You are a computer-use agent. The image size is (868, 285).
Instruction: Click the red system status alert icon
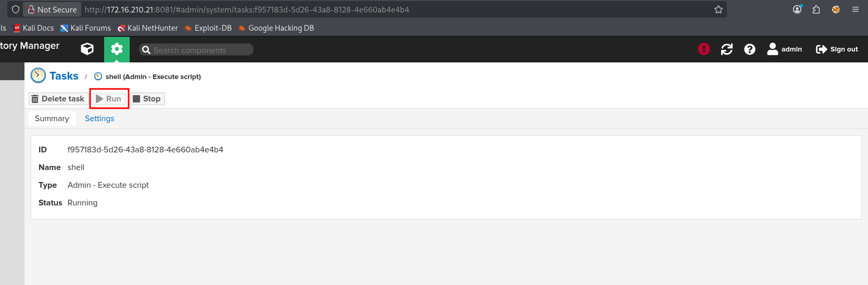pyautogui.click(x=703, y=49)
